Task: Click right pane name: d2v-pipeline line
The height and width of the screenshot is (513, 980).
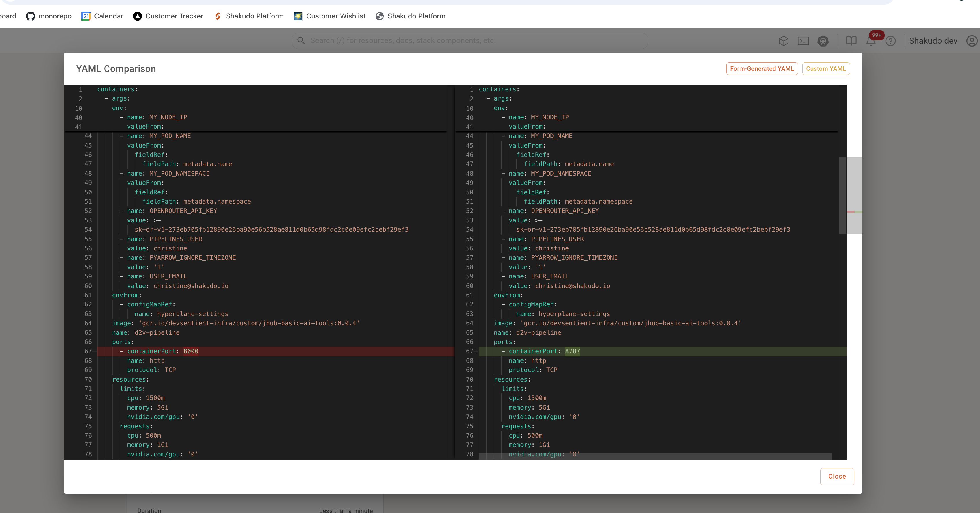Action: click(x=527, y=332)
